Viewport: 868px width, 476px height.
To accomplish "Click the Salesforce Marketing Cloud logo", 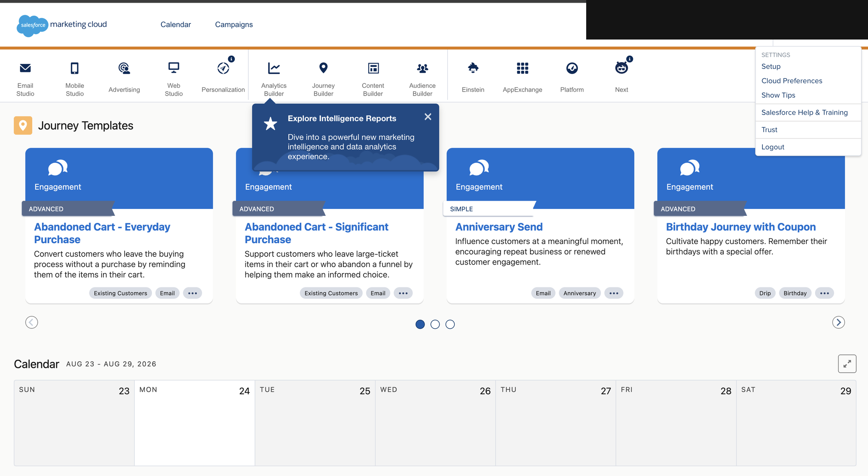I will pyautogui.click(x=62, y=25).
